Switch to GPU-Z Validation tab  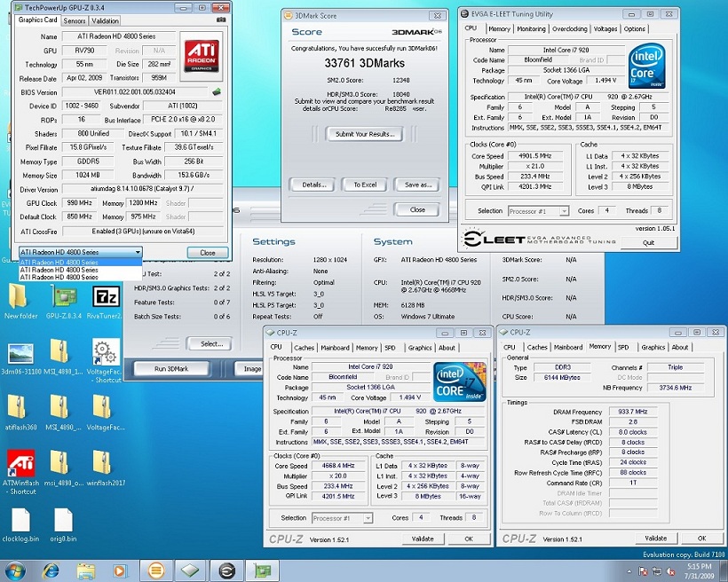[105, 21]
